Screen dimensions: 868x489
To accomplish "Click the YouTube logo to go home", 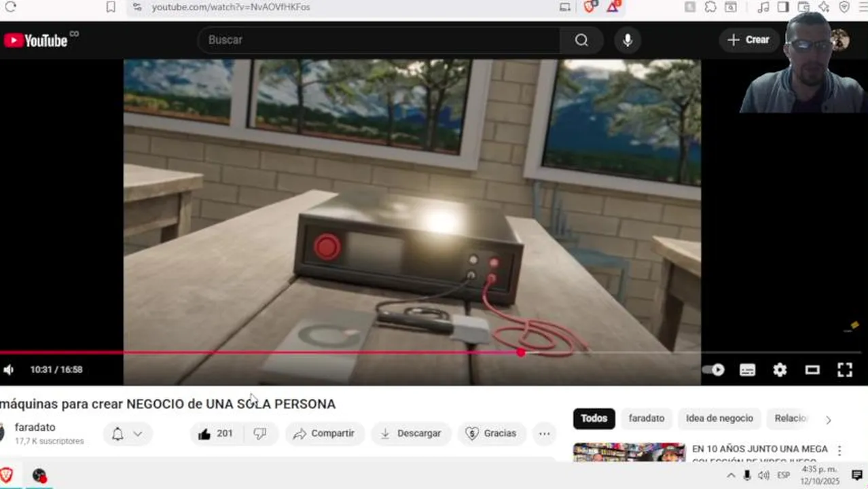I will [35, 40].
